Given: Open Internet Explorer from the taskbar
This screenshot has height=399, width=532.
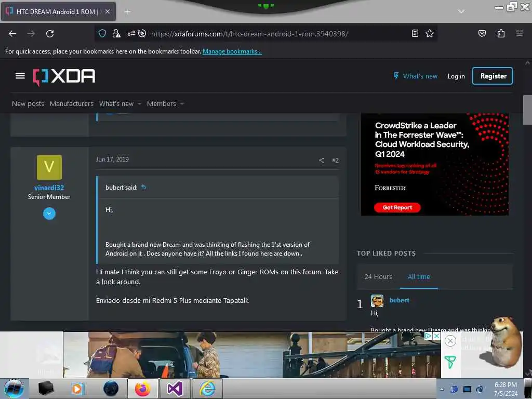Looking at the screenshot, I should coord(207,389).
